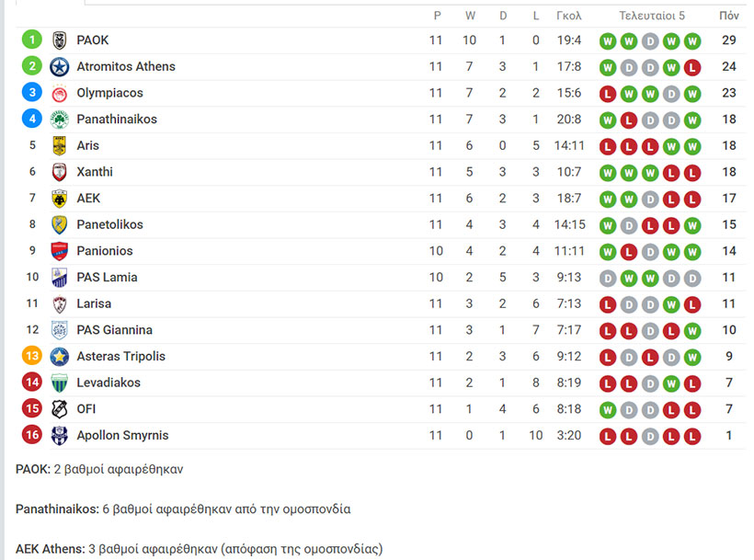Image resolution: width=754 pixels, height=560 pixels.
Task: Click the Panionios red shield logo
Action: click(59, 251)
